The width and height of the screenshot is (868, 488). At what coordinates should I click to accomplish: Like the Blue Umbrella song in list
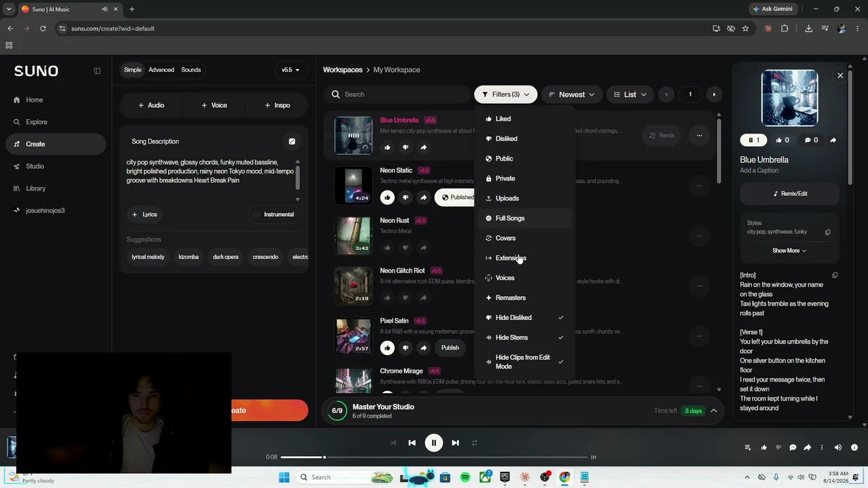387,147
